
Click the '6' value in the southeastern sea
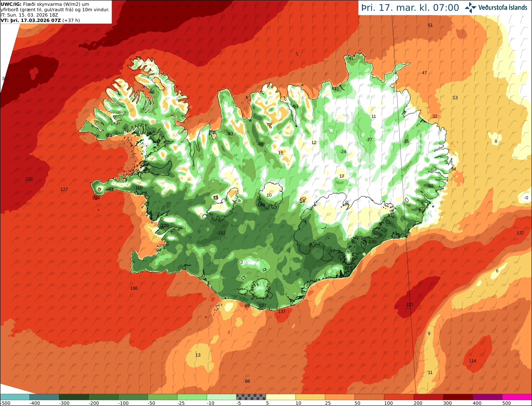[497, 271]
